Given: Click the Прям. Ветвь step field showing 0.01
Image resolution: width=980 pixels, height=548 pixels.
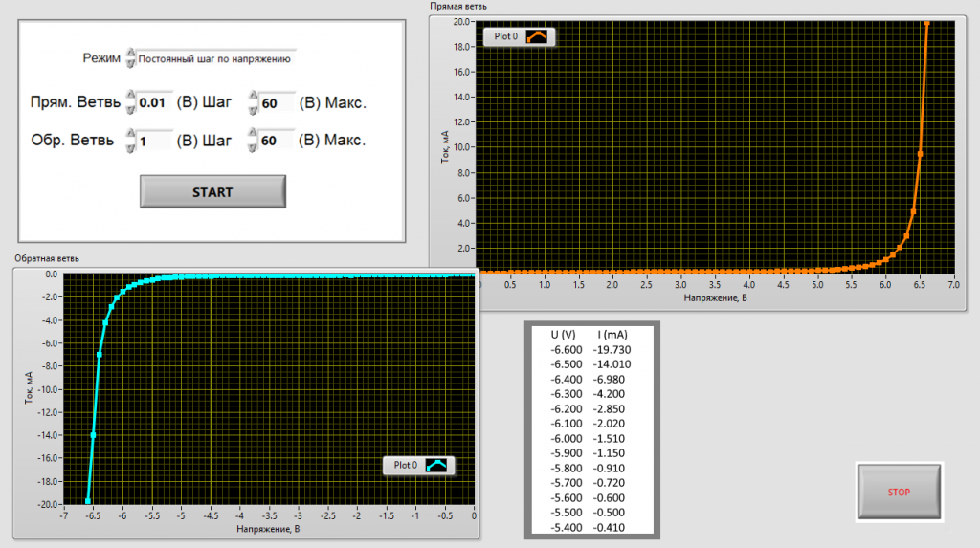Looking at the screenshot, I should click(154, 102).
